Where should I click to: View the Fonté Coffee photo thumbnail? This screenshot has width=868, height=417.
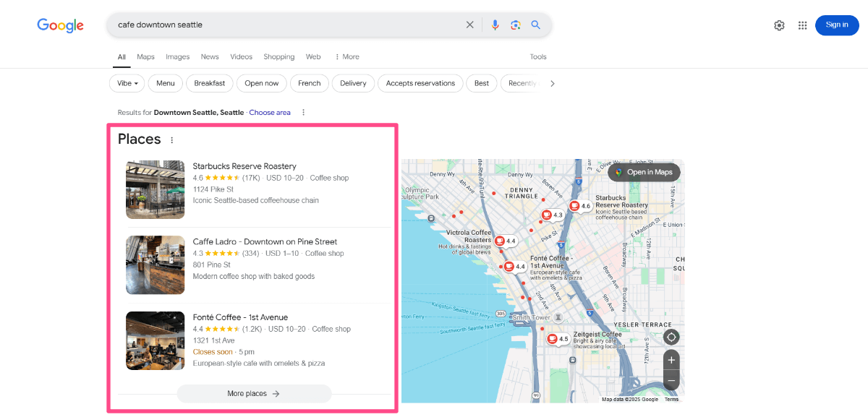point(155,340)
